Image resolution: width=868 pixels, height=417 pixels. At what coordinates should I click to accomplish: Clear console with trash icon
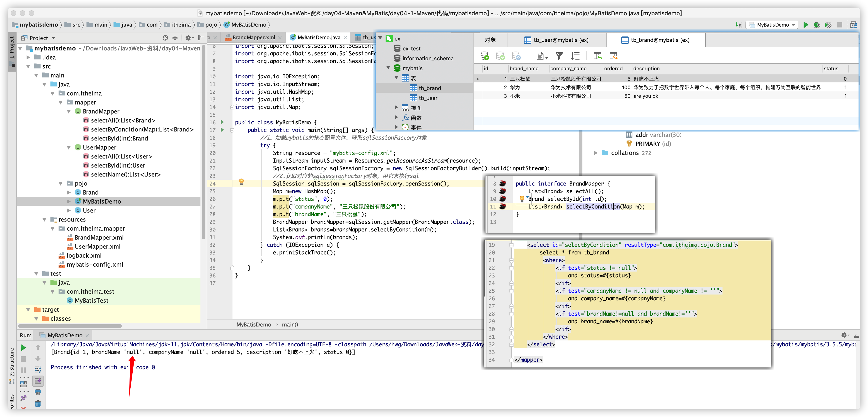tap(38, 403)
